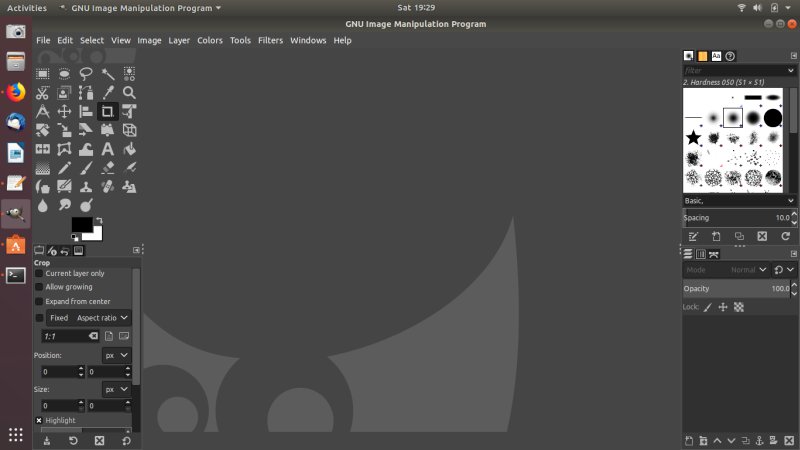Reset colors to default black and white
800x450 pixels.
point(75,237)
